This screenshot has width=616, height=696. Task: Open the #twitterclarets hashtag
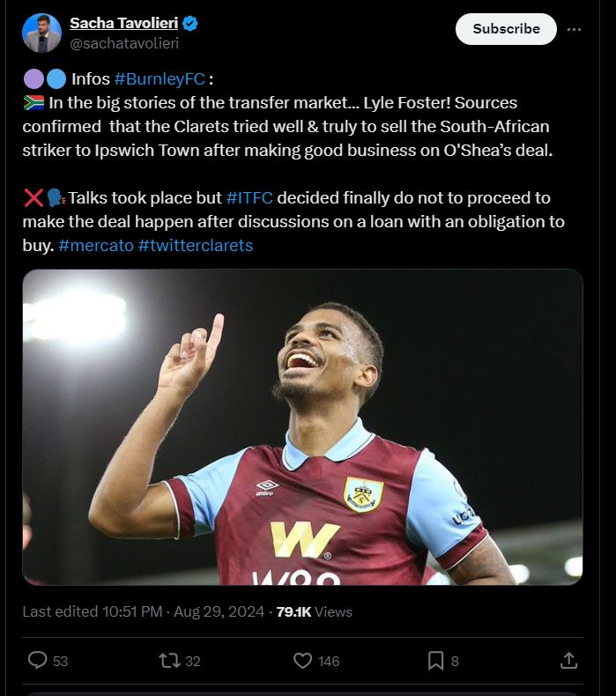pyautogui.click(x=196, y=246)
